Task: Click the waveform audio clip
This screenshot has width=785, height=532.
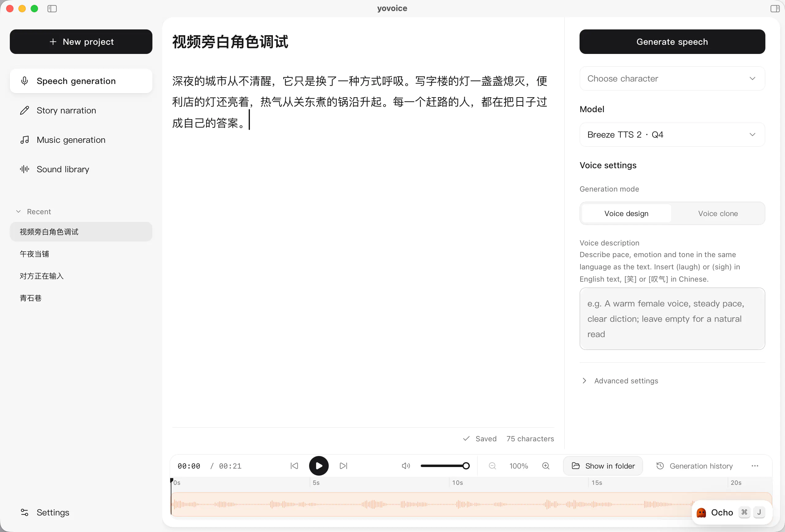Action: 472,504
